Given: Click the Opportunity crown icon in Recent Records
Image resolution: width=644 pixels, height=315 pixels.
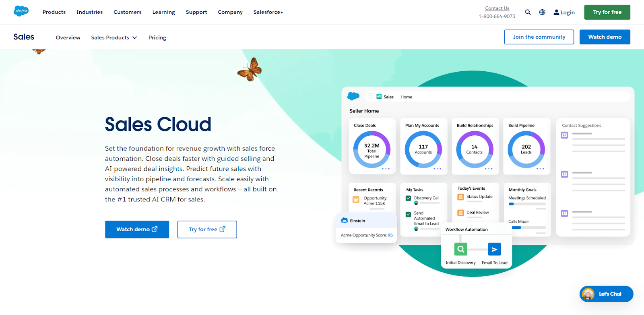Looking at the screenshot, I should pyautogui.click(x=356, y=199).
